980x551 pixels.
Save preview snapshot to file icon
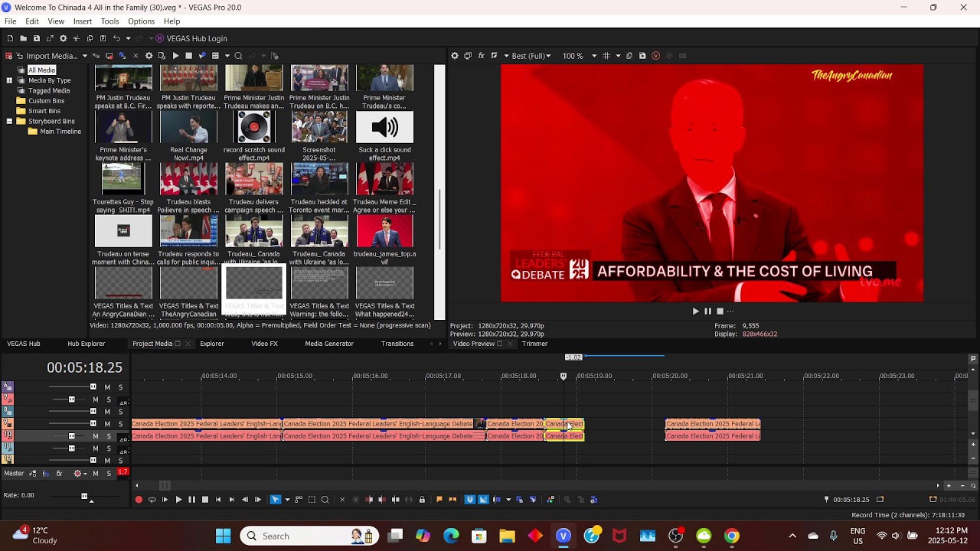click(x=642, y=56)
